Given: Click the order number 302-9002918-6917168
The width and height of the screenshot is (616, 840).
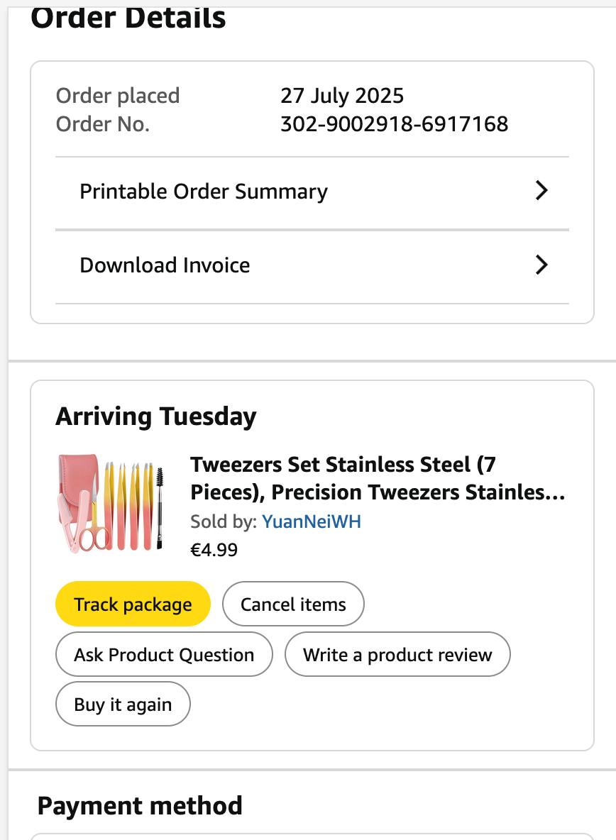Looking at the screenshot, I should point(394,124).
